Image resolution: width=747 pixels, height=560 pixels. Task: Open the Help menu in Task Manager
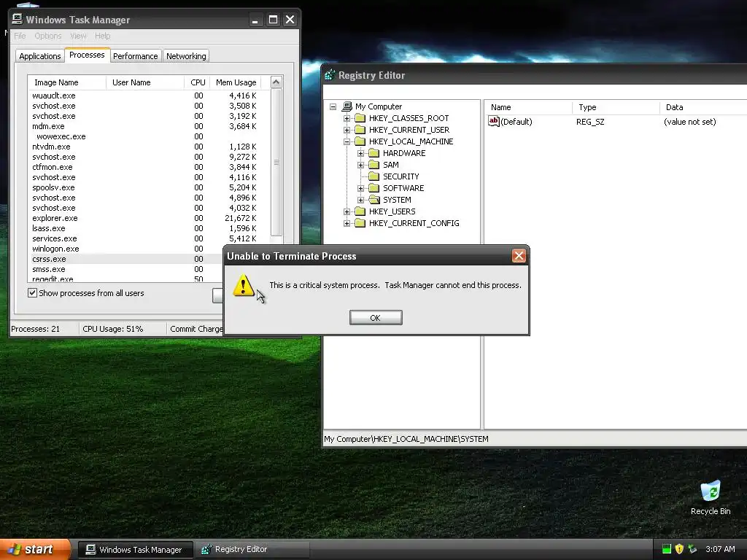[102, 36]
